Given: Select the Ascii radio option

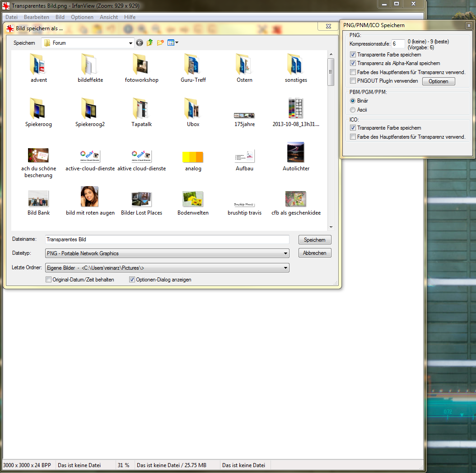Looking at the screenshot, I should 353,110.
